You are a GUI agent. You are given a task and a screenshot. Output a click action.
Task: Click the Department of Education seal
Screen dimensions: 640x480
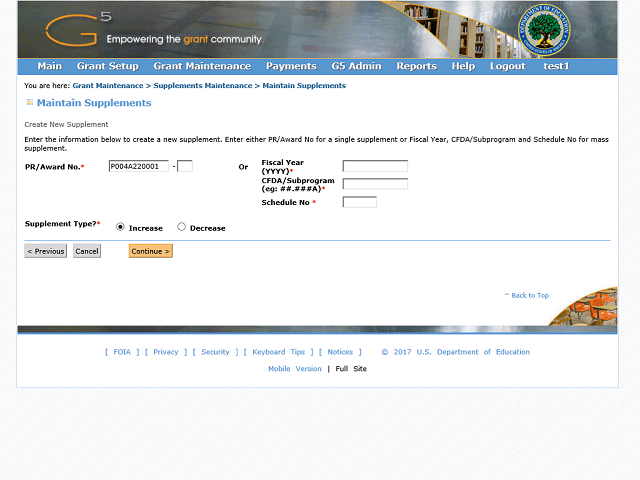pyautogui.click(x=544, y=30)
